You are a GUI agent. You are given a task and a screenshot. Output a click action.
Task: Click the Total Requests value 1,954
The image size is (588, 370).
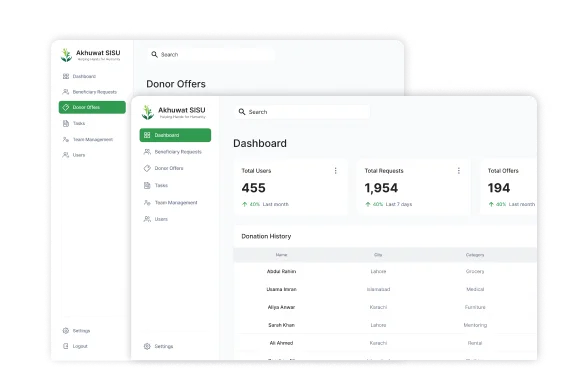tap(381, 188)
